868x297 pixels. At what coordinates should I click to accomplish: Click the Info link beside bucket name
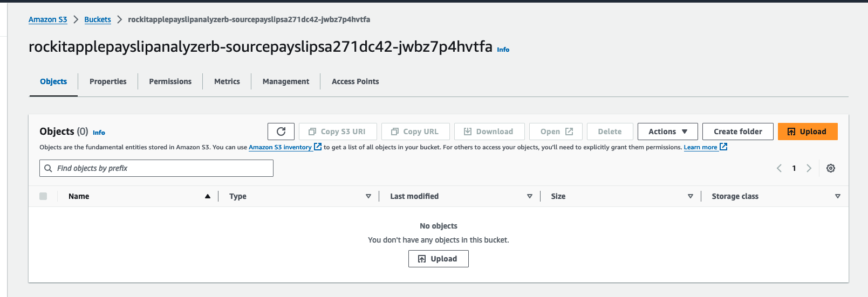(x=503, y=50)
